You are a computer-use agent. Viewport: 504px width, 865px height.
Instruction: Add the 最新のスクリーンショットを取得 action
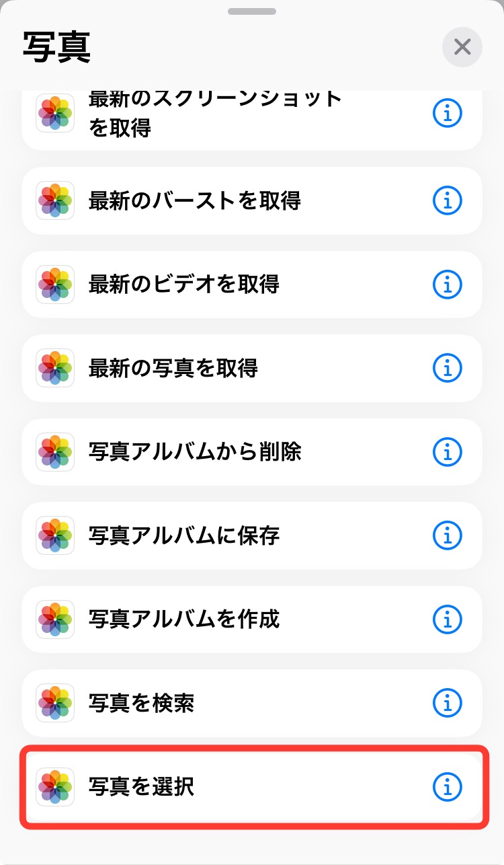click(x=215, y=115)
